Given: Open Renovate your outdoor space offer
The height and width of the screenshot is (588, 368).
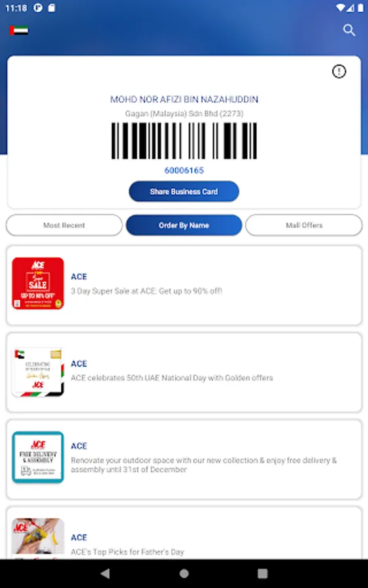Looking at the screenshot, I should click(204, 465).
